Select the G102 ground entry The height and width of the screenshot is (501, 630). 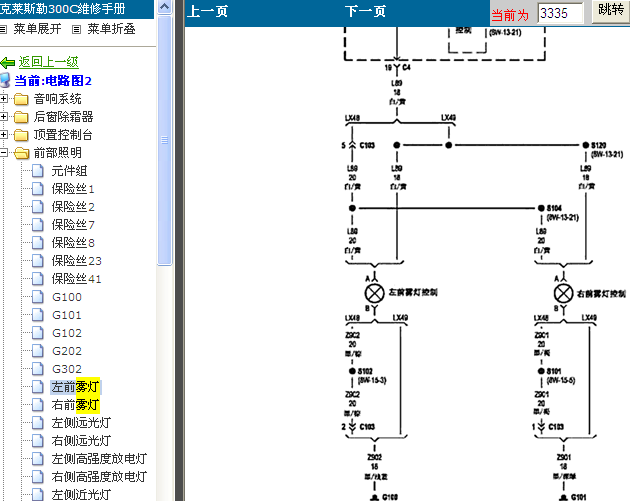coord(67,333)
